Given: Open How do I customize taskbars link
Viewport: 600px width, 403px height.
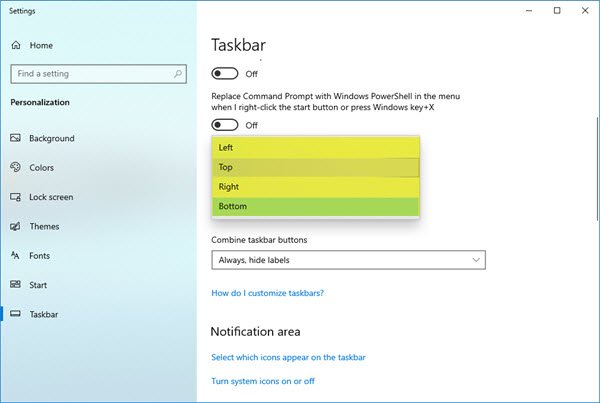Looking at the screenshot, I should [267, 293].
